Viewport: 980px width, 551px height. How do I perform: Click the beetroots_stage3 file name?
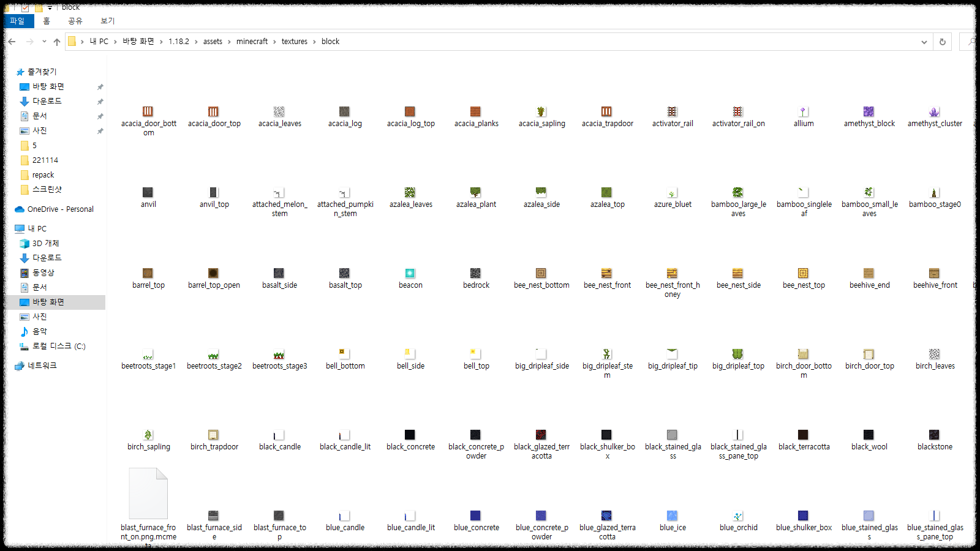(279, 366)
